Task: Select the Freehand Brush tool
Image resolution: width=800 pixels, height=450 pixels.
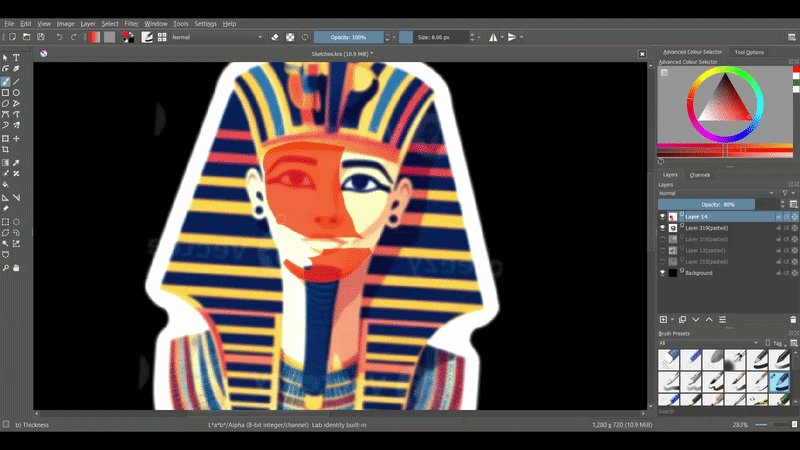Action: [x=6, y=82]
